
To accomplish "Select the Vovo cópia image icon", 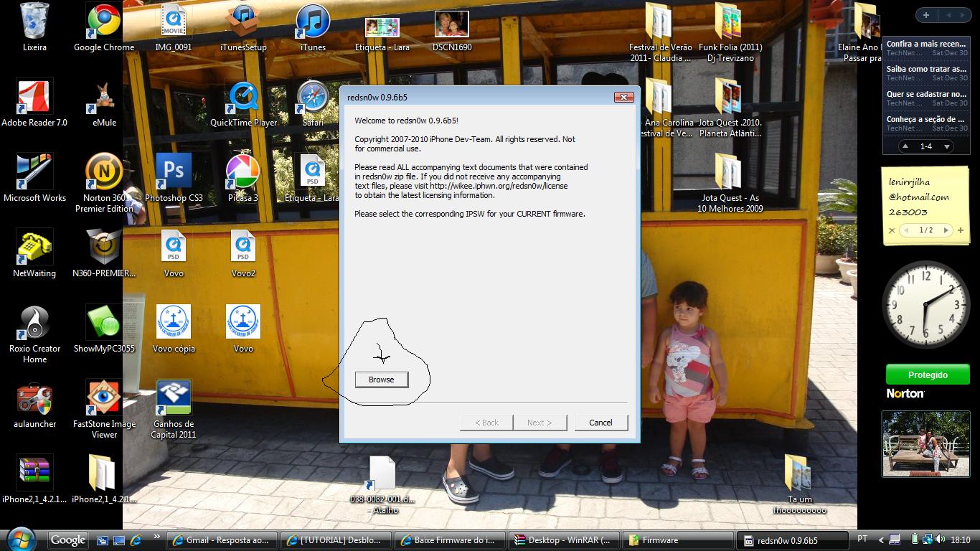I will click(x=174, y=329).
